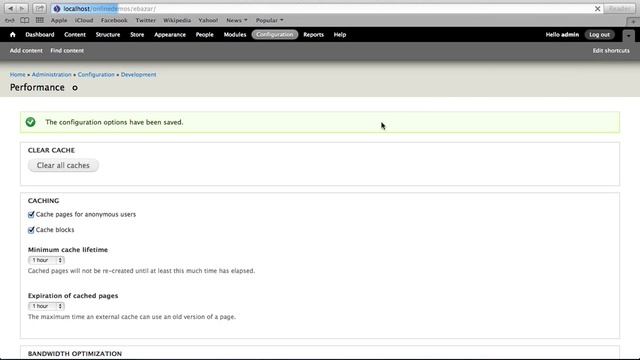Screen dimensions: 640x360
Task: Show bookmarks via the open book icon
Action: [x=24, y=20]
